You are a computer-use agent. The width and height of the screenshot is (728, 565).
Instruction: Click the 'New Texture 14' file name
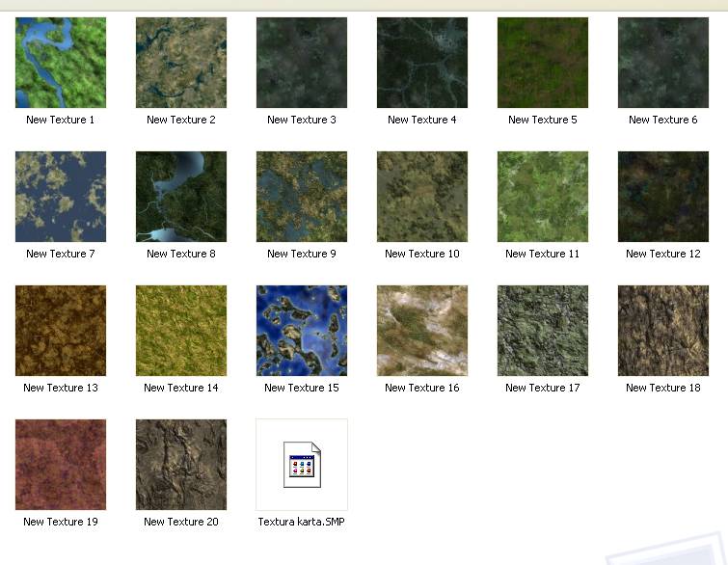[181, 388]
